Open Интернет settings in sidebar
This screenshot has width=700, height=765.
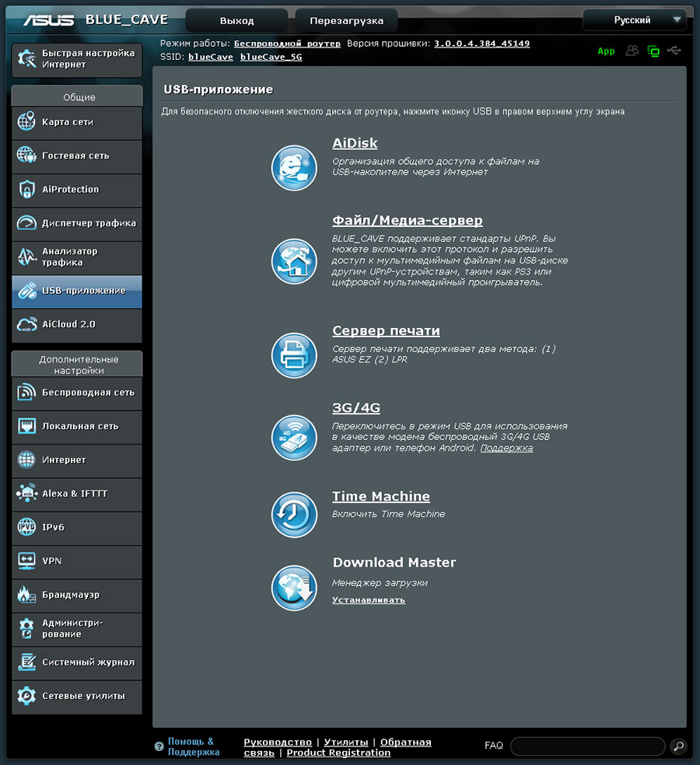[77, 460]
